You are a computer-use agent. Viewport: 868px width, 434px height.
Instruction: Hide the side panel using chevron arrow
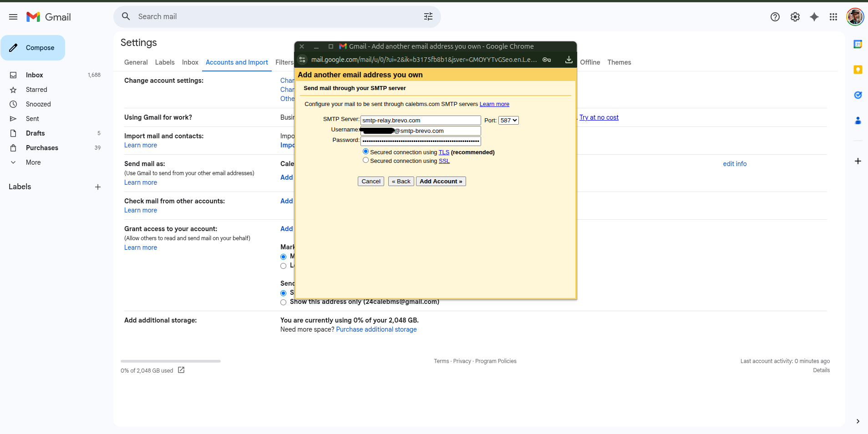coord(858,421)
